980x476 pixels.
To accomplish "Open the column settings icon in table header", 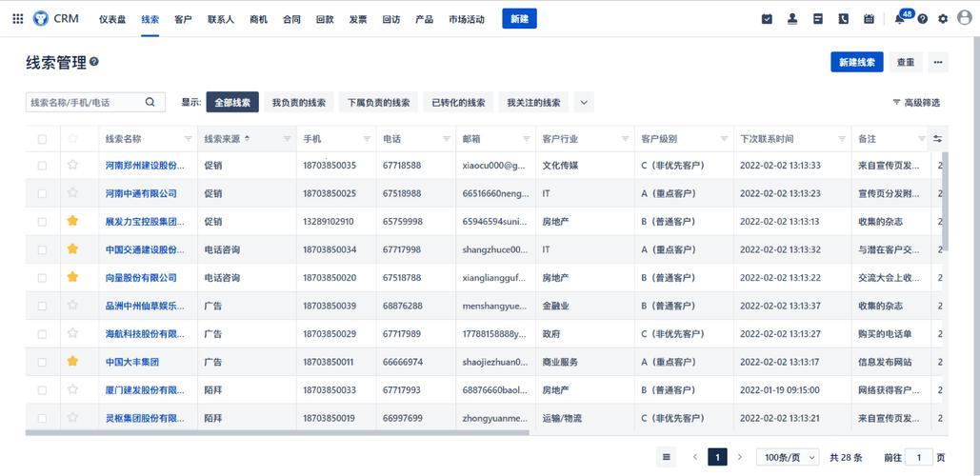I will pyautogui.click(x=937, y=139).
